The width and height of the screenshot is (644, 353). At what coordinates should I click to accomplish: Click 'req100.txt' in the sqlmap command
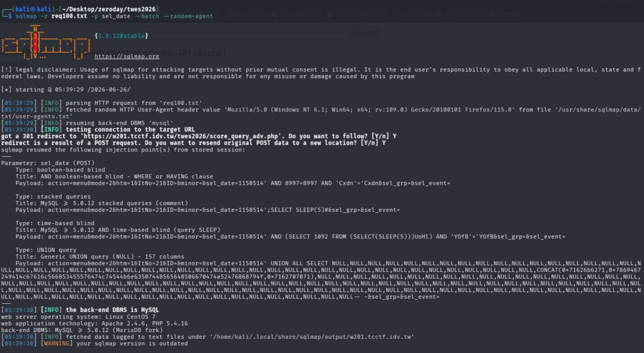[x=69, y=16]
